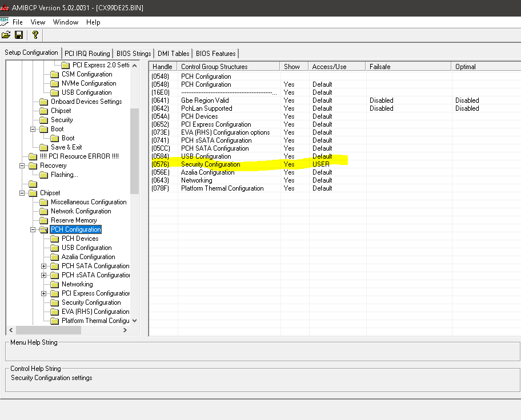The width and height of the screenshot is (521, 420).
Task: Click folder icon beside Save & Exit
Action: coord(43,147)
